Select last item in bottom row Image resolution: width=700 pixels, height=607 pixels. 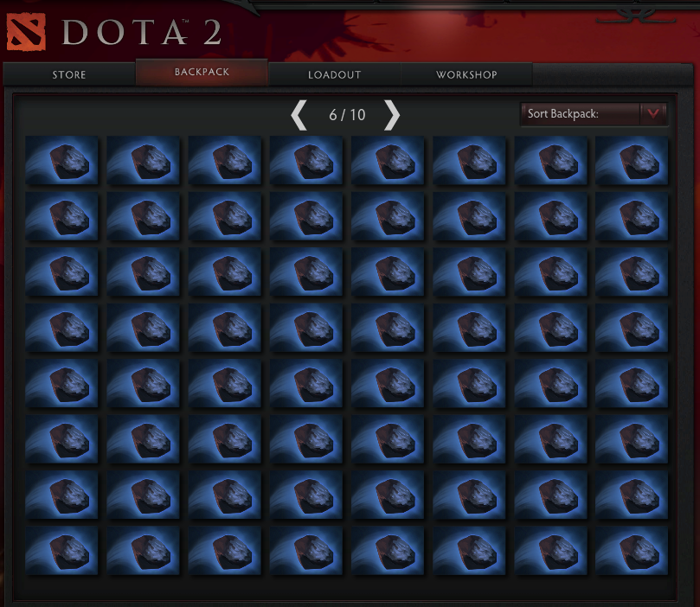click(x=632, y=550)
